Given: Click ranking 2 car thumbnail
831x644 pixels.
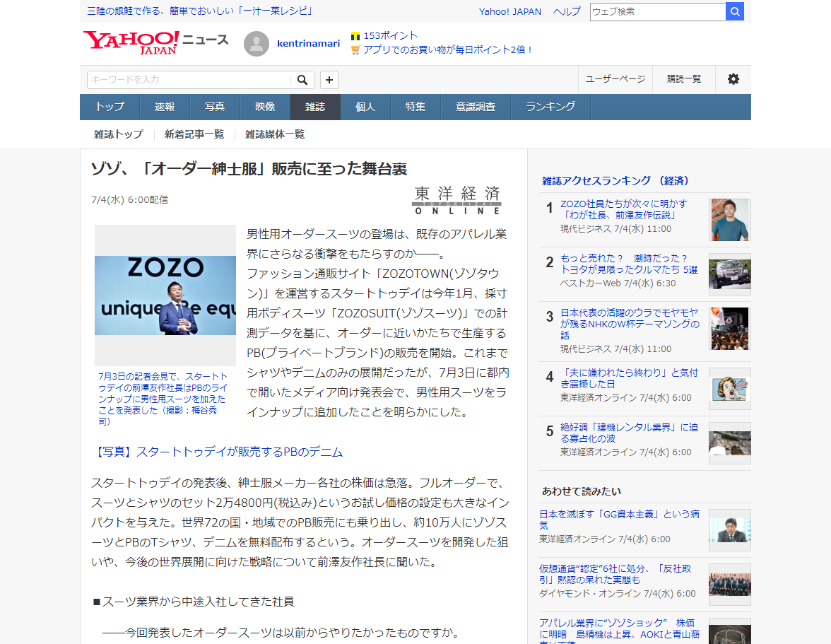Looking at the screenshot, I should [730, 274].
